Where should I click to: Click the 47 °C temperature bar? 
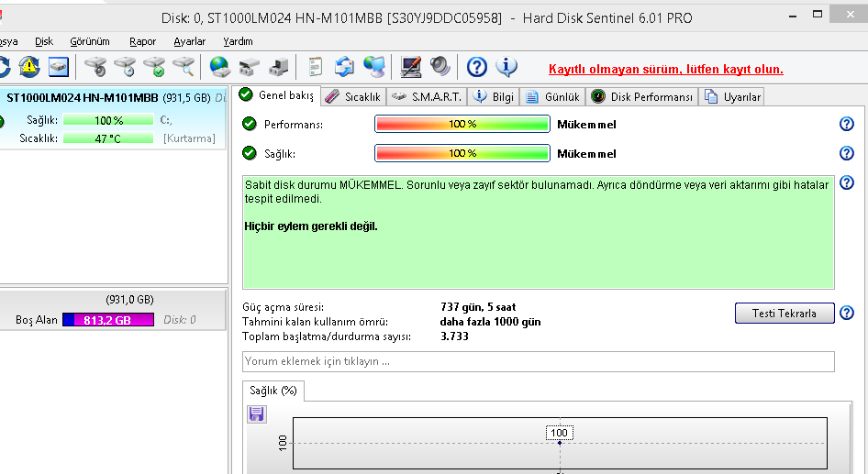point(108,138)
